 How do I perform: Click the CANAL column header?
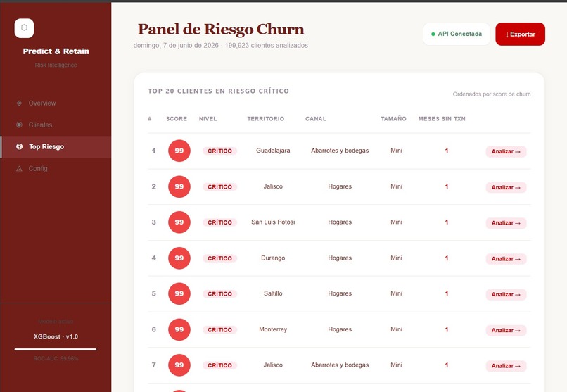[x=316, y=119]
